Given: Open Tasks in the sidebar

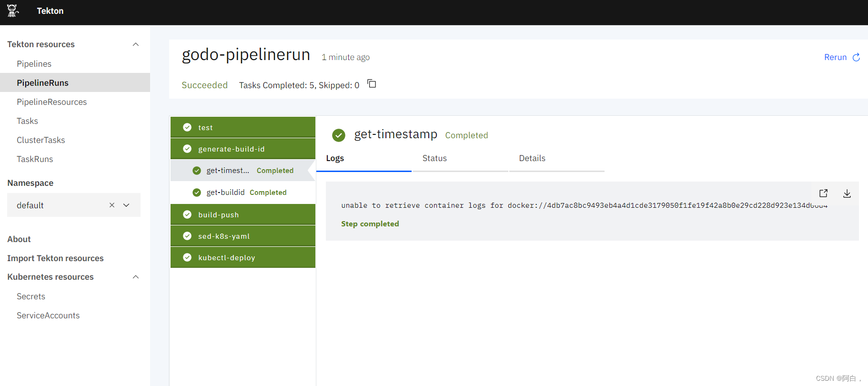Looking at the screenshot, I should click(75, 121).
